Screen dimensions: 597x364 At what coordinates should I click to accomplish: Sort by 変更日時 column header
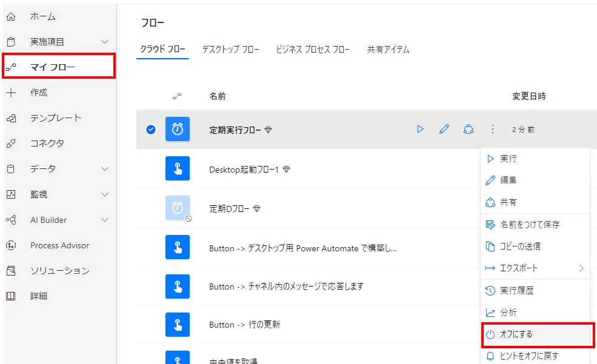[529, 96]
